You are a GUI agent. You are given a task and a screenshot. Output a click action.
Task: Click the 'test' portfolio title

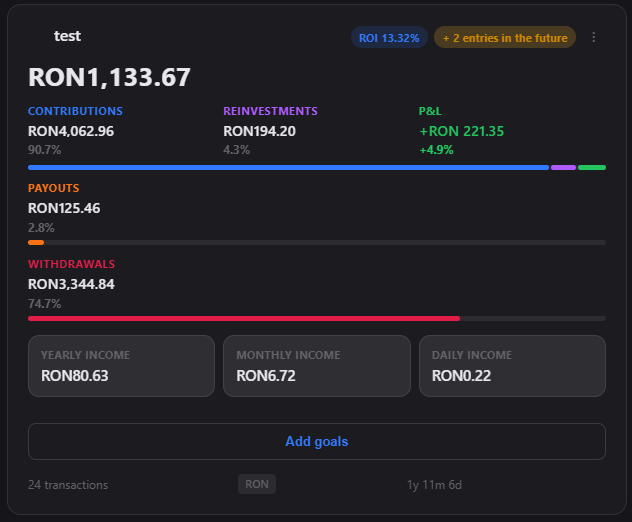(x=67, y=36)
